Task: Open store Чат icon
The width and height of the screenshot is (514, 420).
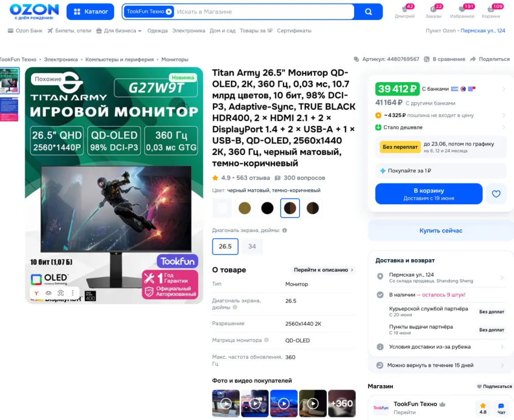Action: pos(501,408)
